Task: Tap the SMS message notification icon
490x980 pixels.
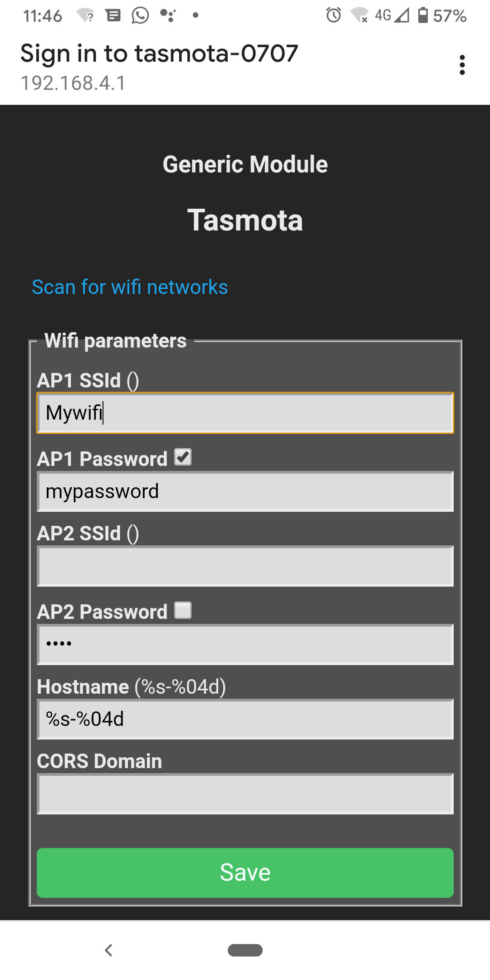Action: click(113, 15)
